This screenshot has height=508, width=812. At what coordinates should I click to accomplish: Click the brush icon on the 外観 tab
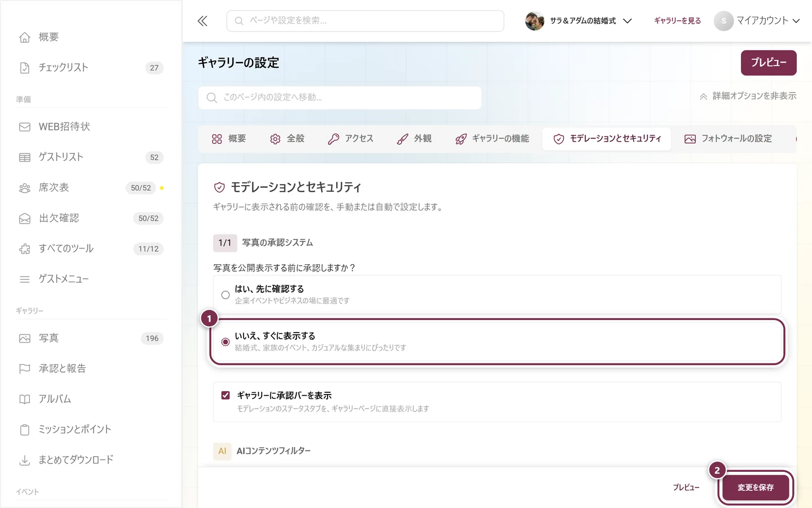coord(403,139)
